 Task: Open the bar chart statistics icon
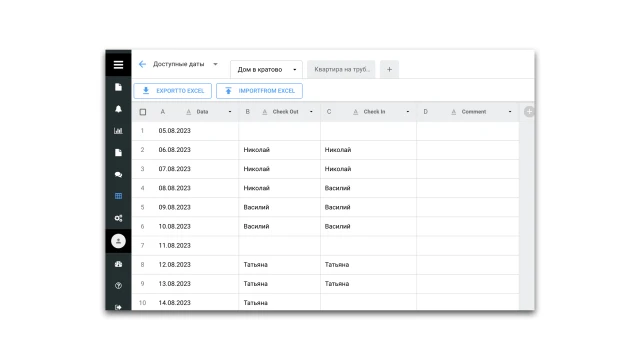click(118, 131)
